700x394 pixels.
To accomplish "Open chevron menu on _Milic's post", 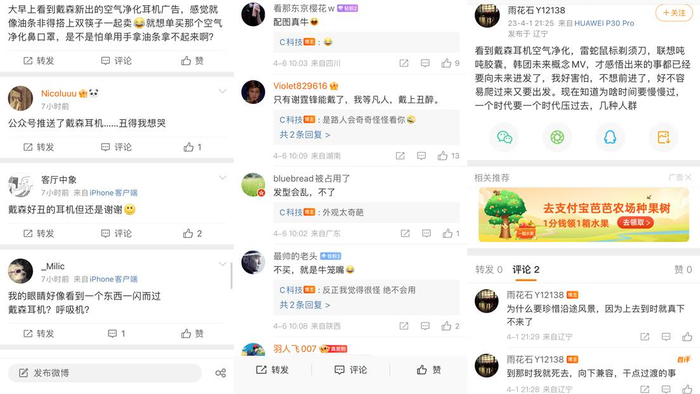I will pyautogui.click(x=222, y=264).
